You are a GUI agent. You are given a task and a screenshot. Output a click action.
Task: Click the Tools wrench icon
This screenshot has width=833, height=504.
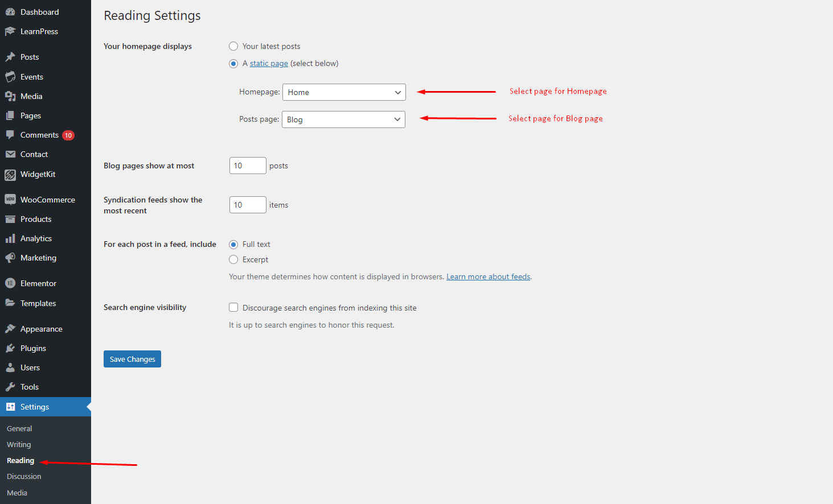10,387
